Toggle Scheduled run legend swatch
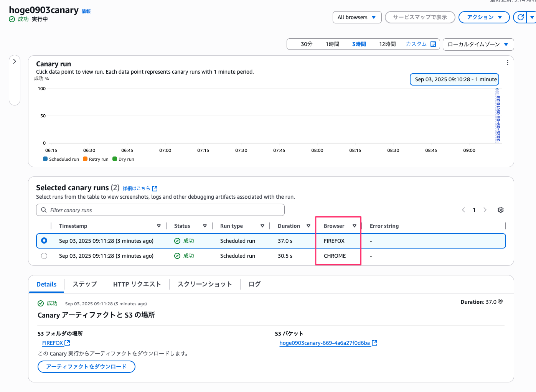The width and height of the screenshot is (536, 392). click(x=45, y=159)
